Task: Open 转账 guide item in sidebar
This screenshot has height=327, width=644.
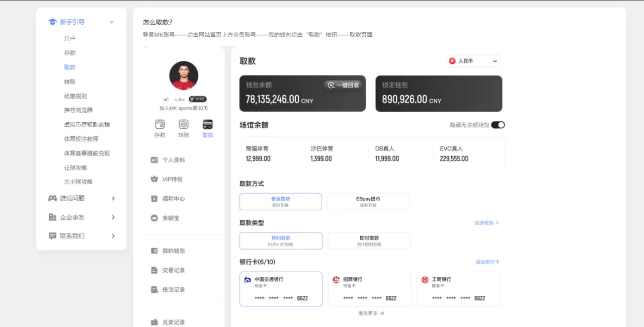Action: click(70, 81)
